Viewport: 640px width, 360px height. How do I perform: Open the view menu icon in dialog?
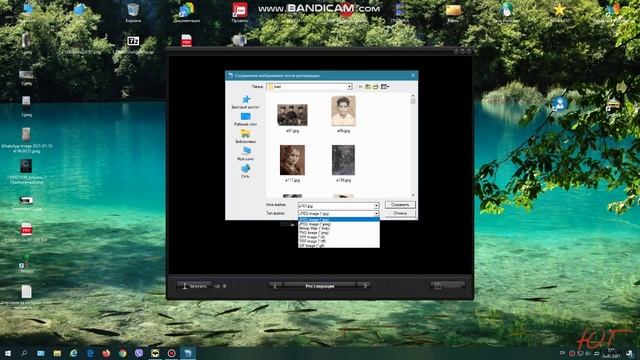click(385, 87)
